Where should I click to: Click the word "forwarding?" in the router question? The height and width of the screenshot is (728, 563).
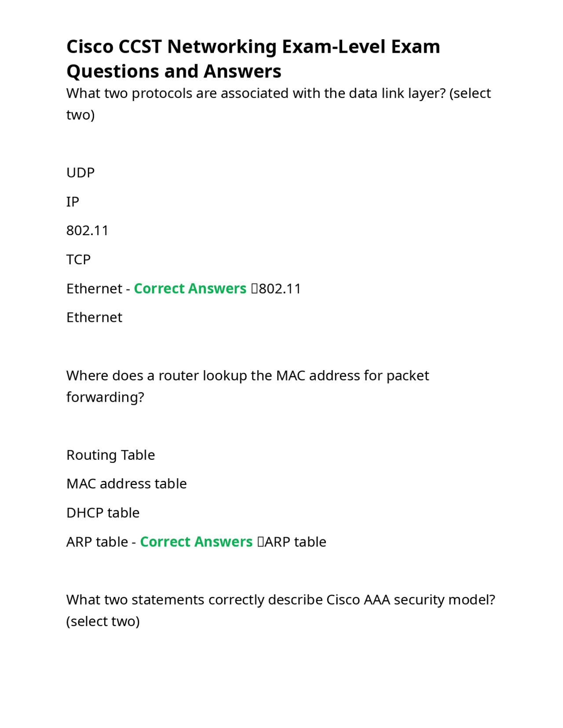(105, 397)
